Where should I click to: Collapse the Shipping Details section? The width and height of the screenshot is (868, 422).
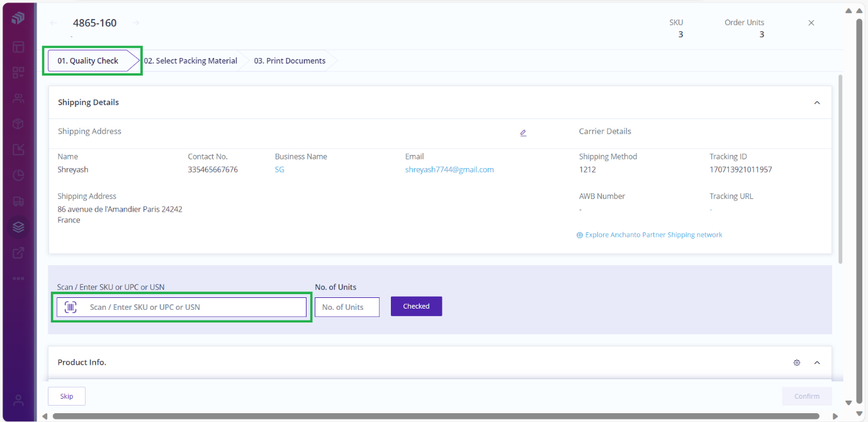(x=817, y=103)
